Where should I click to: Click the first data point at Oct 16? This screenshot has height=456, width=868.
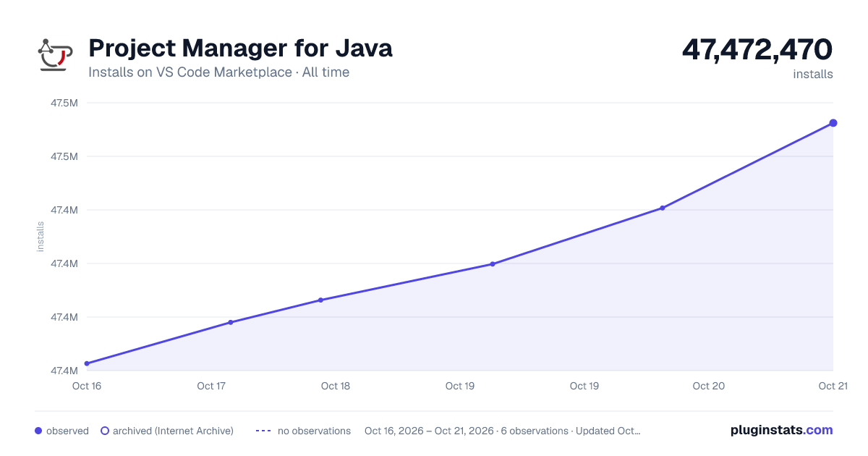tap(87, 363)
